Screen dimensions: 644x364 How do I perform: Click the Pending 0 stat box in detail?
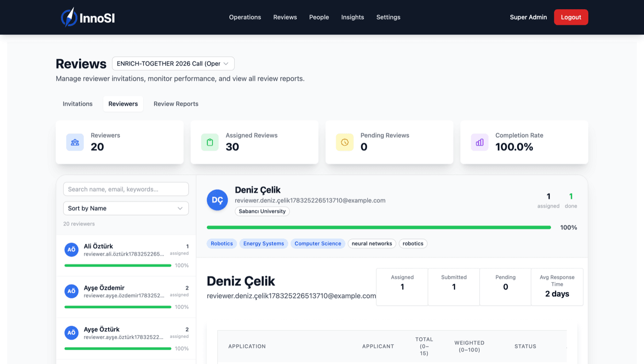(506, 287)
